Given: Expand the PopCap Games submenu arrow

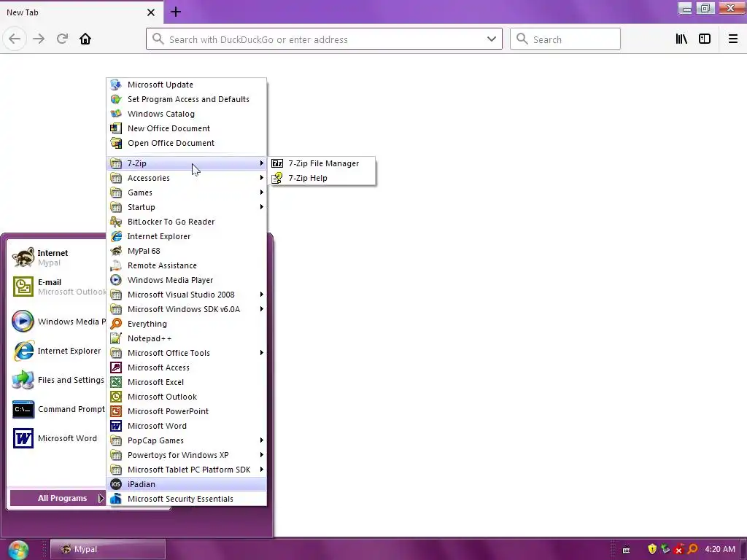Looking at the screenshot, I should [x=262, y=440].
